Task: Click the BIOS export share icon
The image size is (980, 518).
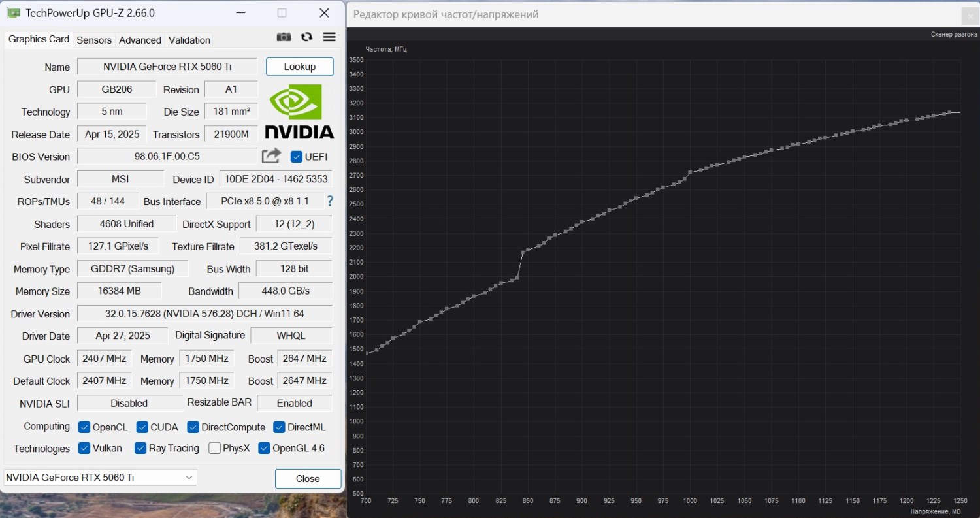Action: click(x=271, y=156)
